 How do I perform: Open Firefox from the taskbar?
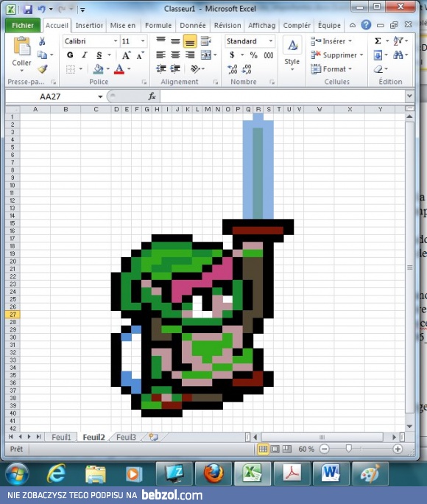(213, 473)
